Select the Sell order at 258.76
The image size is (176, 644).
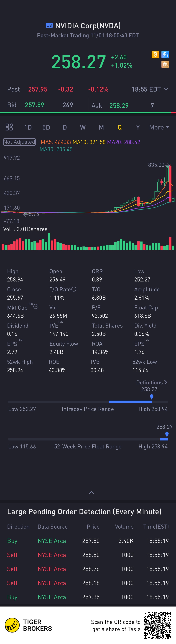tap(88, 569)
